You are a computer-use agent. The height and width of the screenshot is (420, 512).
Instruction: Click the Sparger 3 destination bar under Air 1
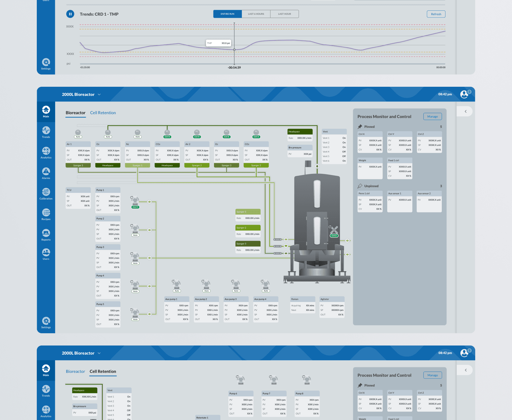point(78,166)
